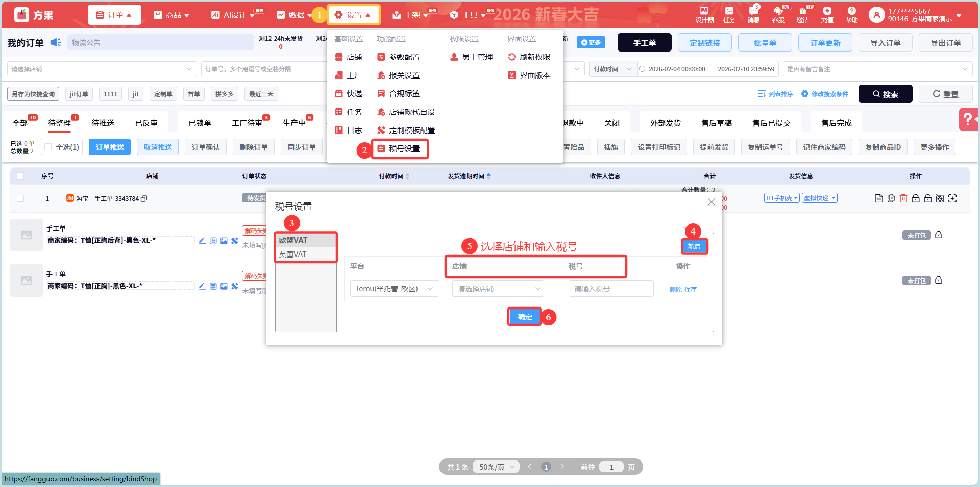Open the 订单 orders top menu
Screen dimensions: 980x487
coord(114,15)
